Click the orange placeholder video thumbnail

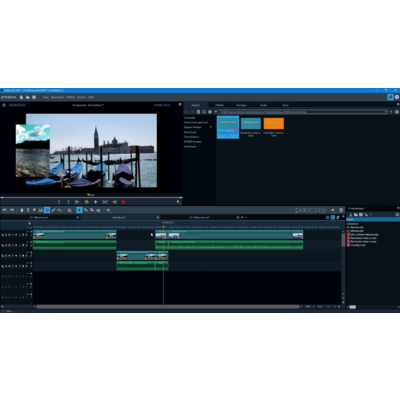pyautogui.click(x=274, y=124)
